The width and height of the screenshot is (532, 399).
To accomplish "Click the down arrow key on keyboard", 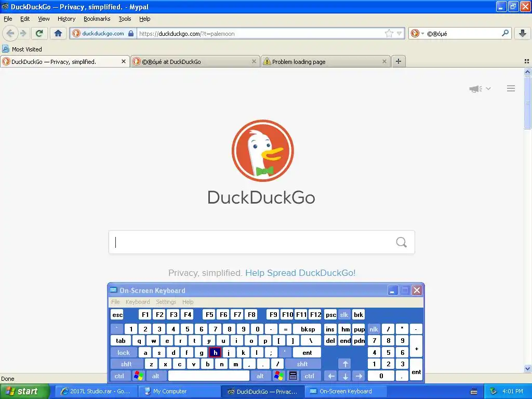I will pyautogui.click(x=345, y=376).
